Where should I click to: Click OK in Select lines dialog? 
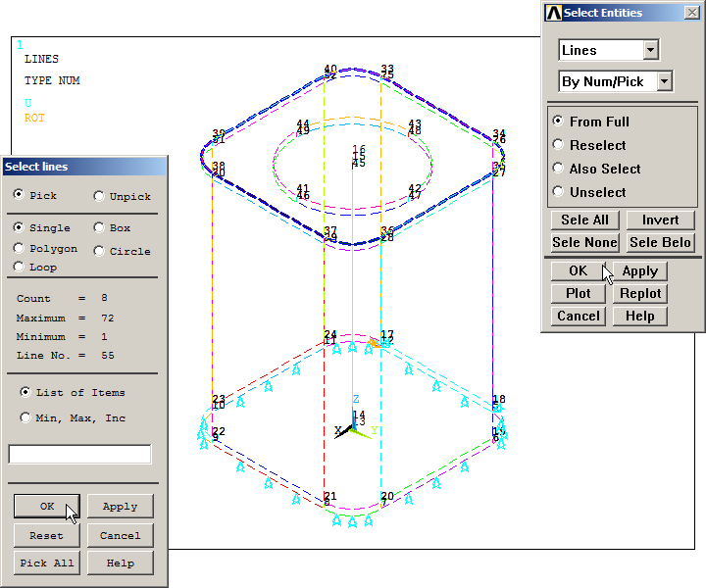click(47, 506)
